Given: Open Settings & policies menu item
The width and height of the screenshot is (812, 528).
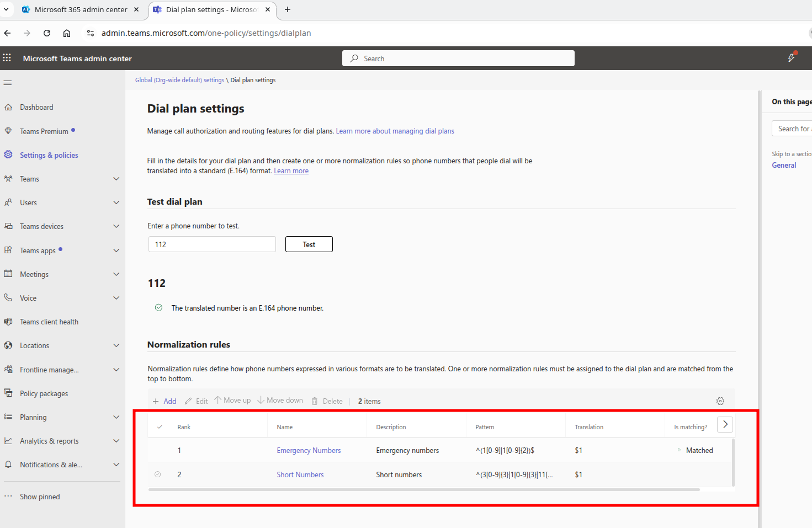Looking at the screenshot, I should point(49,155).
